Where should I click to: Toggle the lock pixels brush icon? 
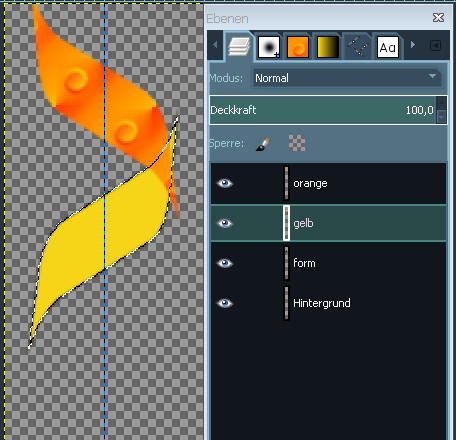click(x=263, y=144)
